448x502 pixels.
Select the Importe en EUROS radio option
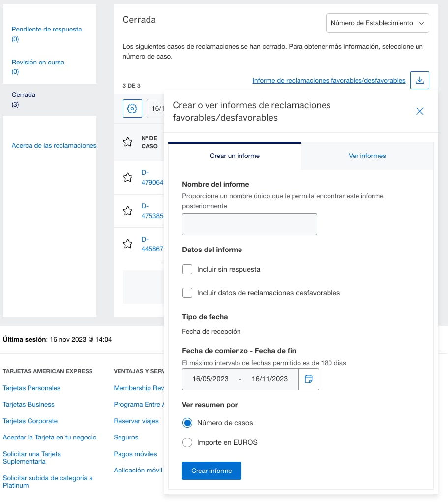click(x=187, y=442)
